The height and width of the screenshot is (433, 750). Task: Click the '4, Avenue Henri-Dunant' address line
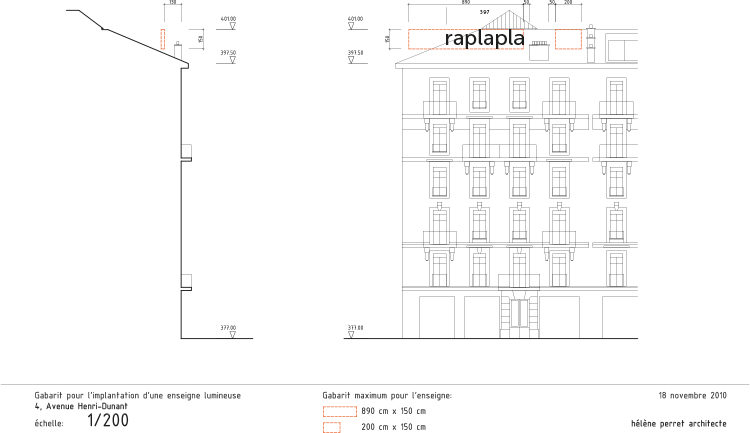(85, 408)
